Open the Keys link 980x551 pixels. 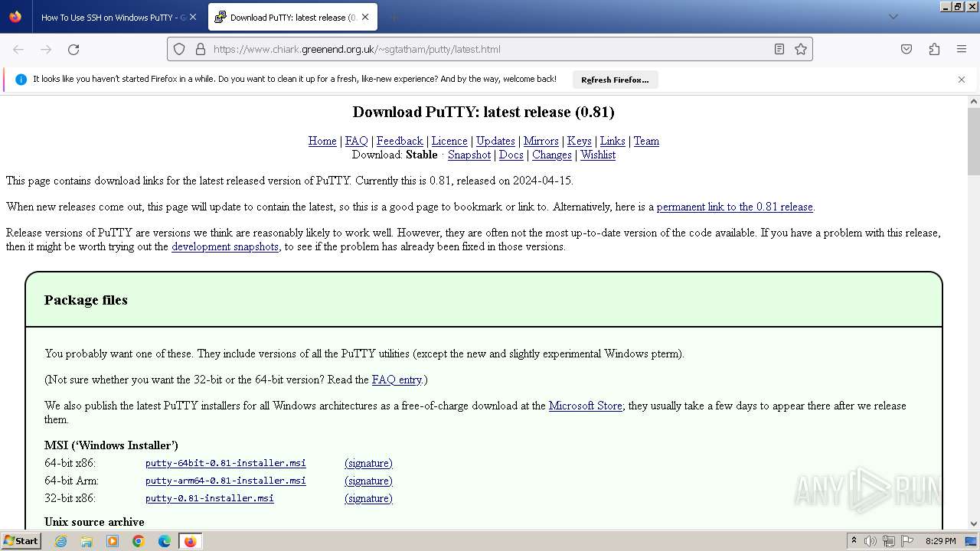(579, 141)
